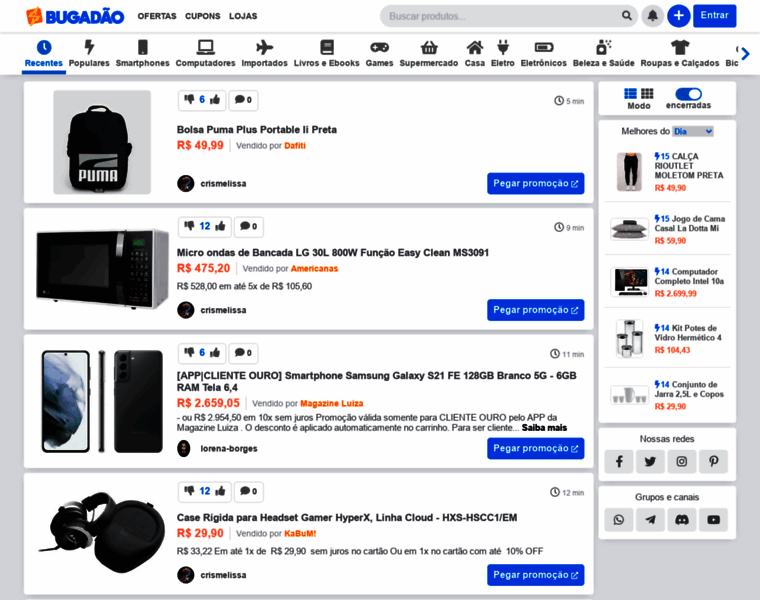Image resolution: width=760 pixels, height=600 pixels.
Task: Downvote the HyperX headset case offer
Action: (190, 491)
